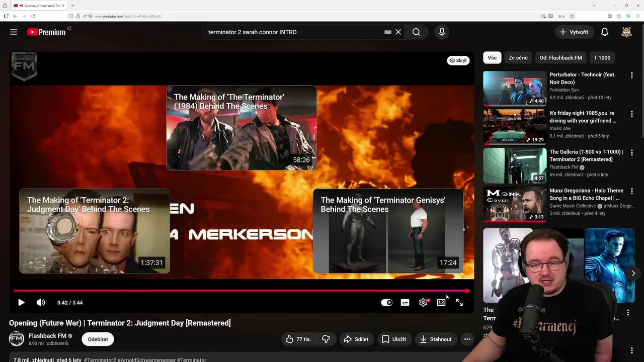Open 'The Galleria (T-800 vs T-1000)' video thumbnail

coord(515,165)
